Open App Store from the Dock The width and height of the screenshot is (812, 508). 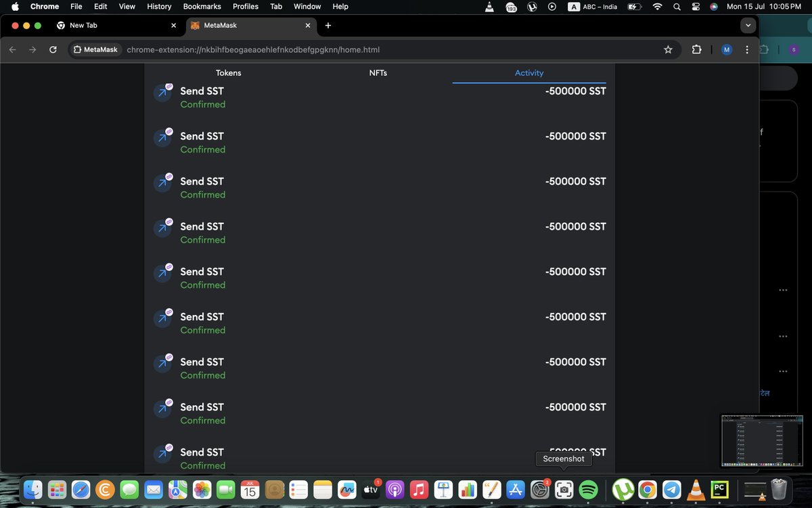pyautogui.click(x=516, y=489)
